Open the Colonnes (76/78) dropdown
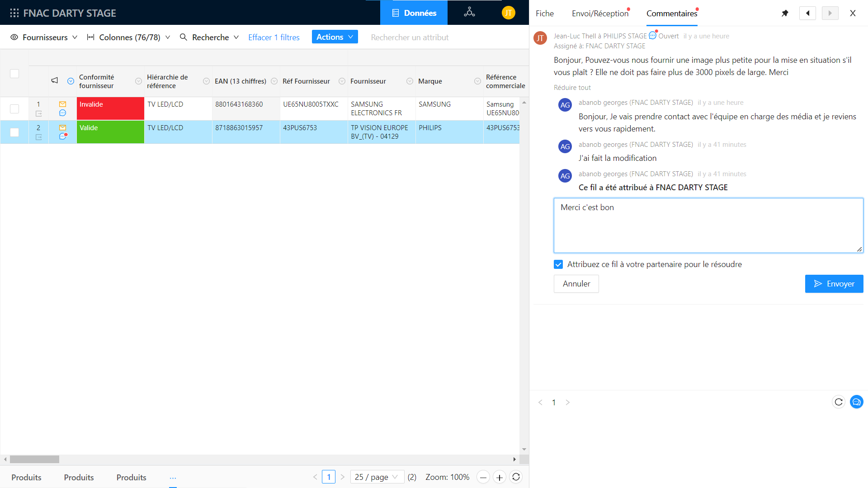Viewport: 868px width, 488px height. (129, 38)
